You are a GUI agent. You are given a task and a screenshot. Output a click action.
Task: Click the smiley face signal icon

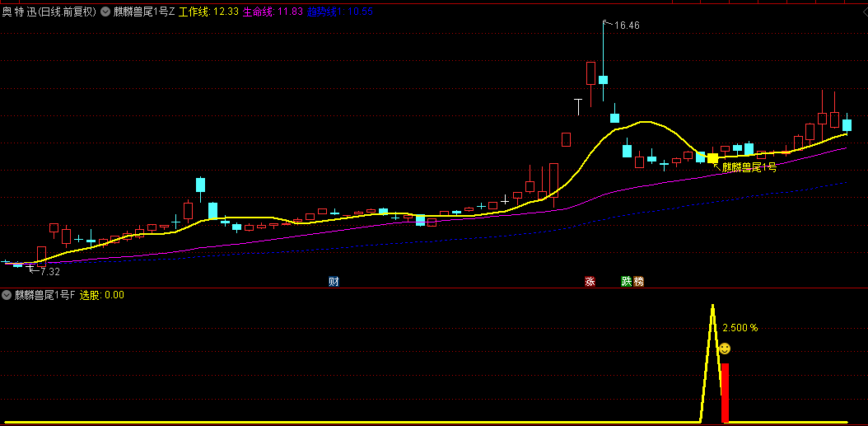pos(725,349)
